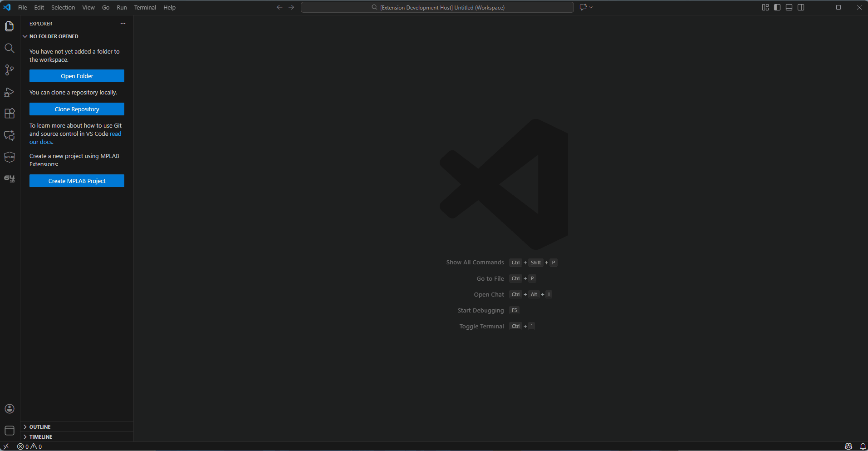
Task: Open the Selection menu
Action: (63, 8)
